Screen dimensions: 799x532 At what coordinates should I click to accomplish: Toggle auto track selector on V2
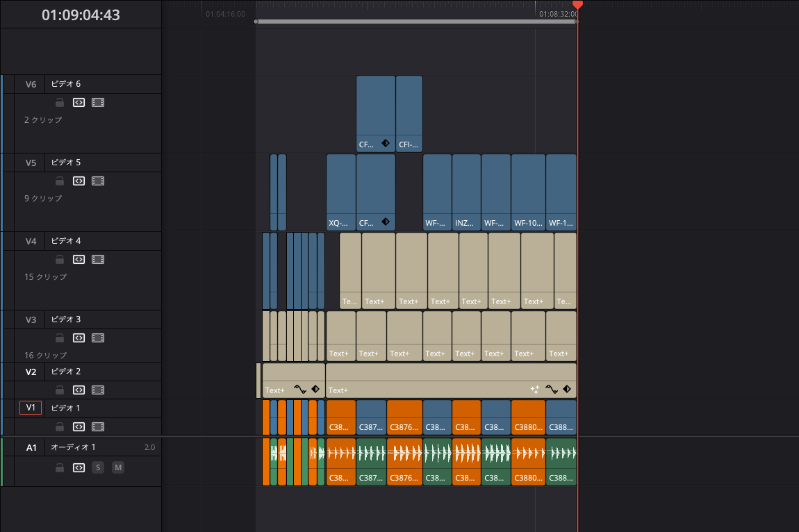point(79,390)
